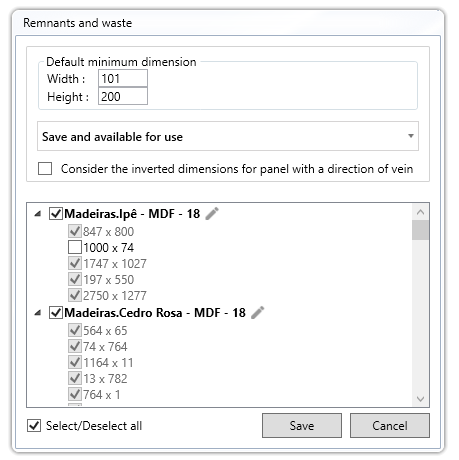Toggle Select/Deselect all checkbox

[x=34, y=426]
